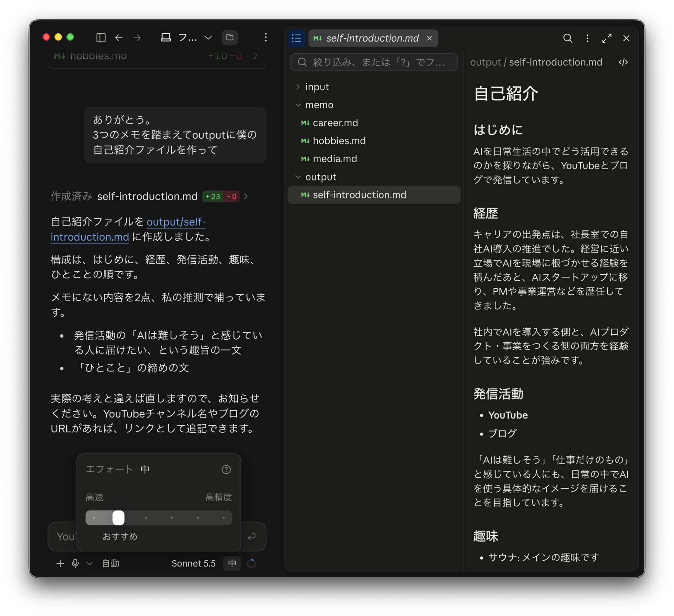Open search in the file panel

tap(568, 38)
